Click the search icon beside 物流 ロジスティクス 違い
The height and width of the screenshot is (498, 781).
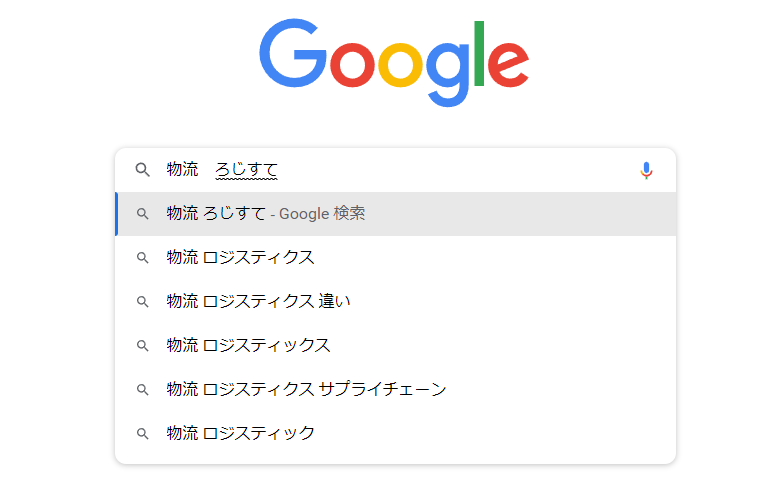143,302
